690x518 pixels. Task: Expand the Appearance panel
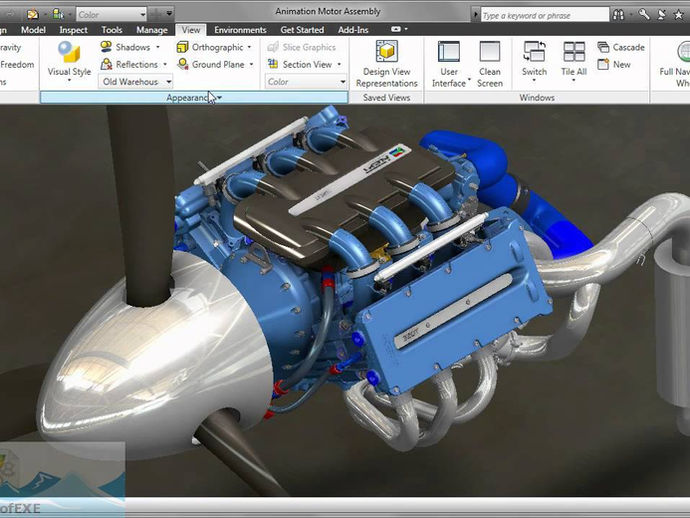click(x=194, y=98)
